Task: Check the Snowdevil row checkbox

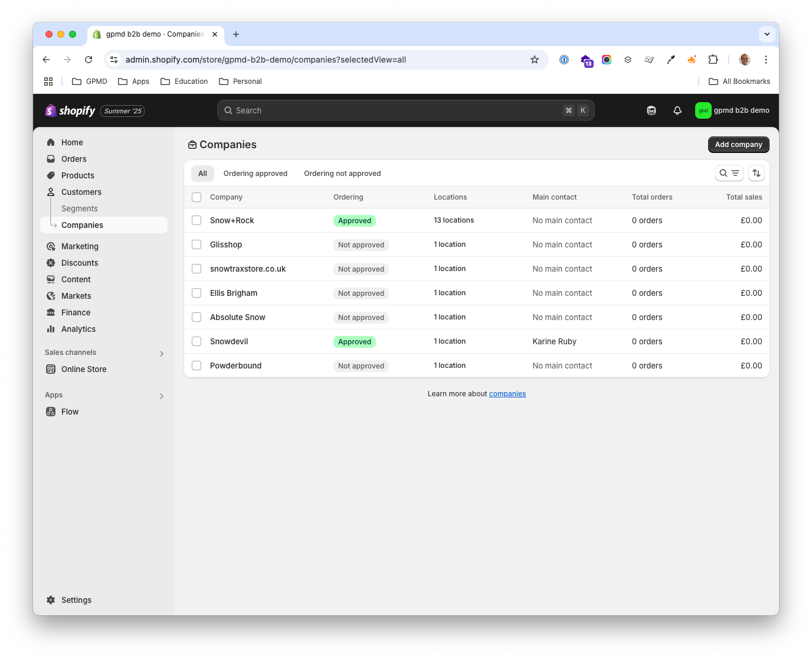Action: click(x=197, y=341)
